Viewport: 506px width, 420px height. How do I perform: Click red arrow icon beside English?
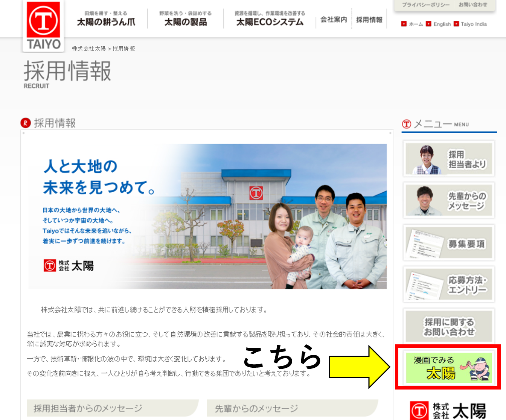coord(428,24)
